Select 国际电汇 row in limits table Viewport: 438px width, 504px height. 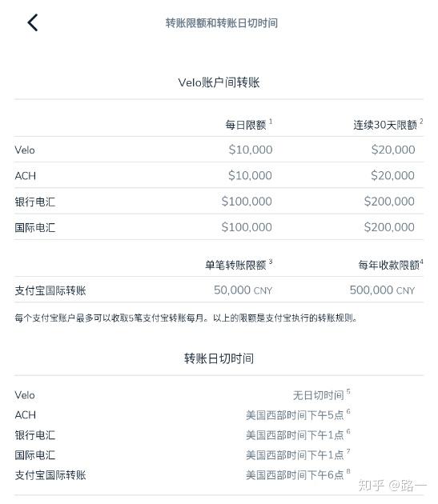point(219,226)
